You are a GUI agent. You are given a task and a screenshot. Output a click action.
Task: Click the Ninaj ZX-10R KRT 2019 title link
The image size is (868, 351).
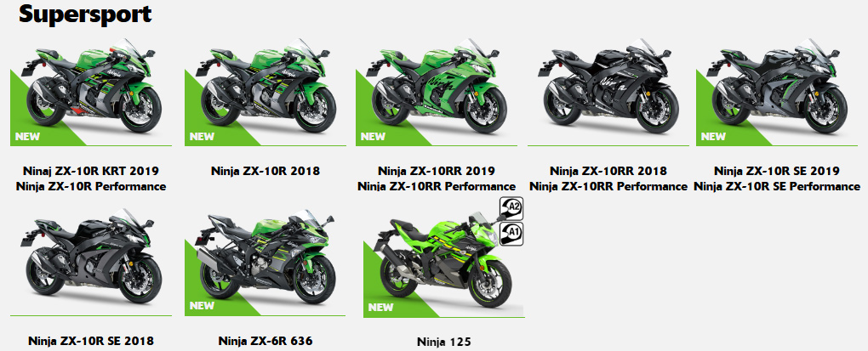[x=91, y=171]
